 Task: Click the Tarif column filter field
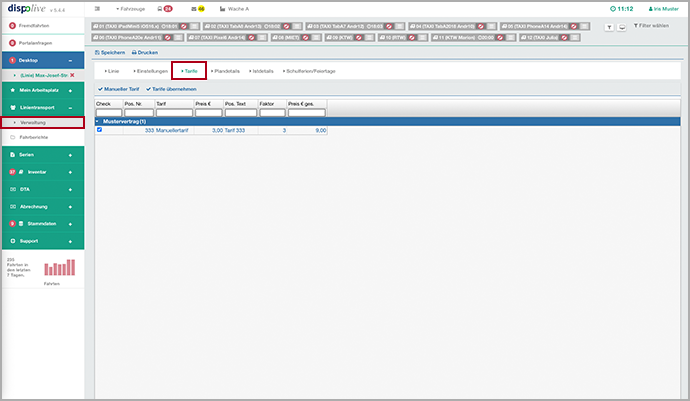click(174, 113)
